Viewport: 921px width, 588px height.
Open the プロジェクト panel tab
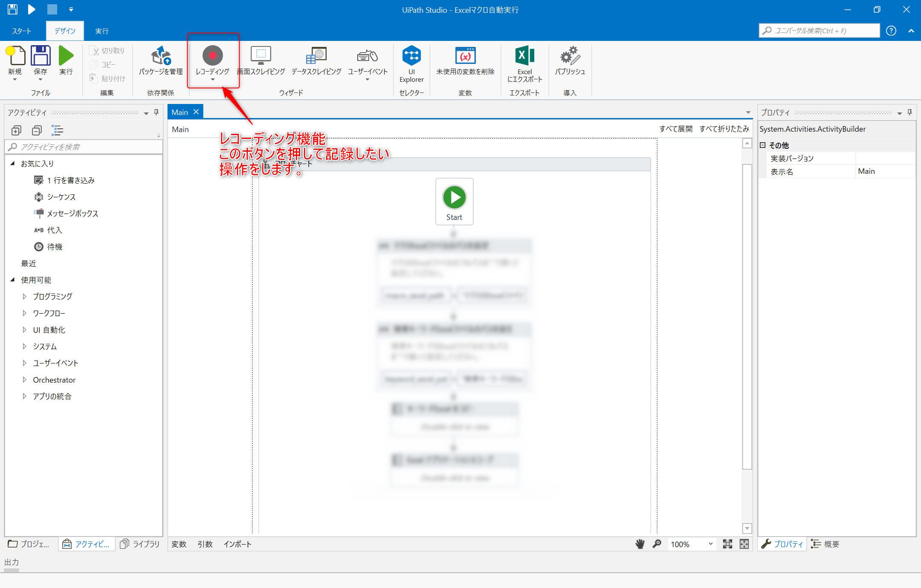(x=29, y=544)
